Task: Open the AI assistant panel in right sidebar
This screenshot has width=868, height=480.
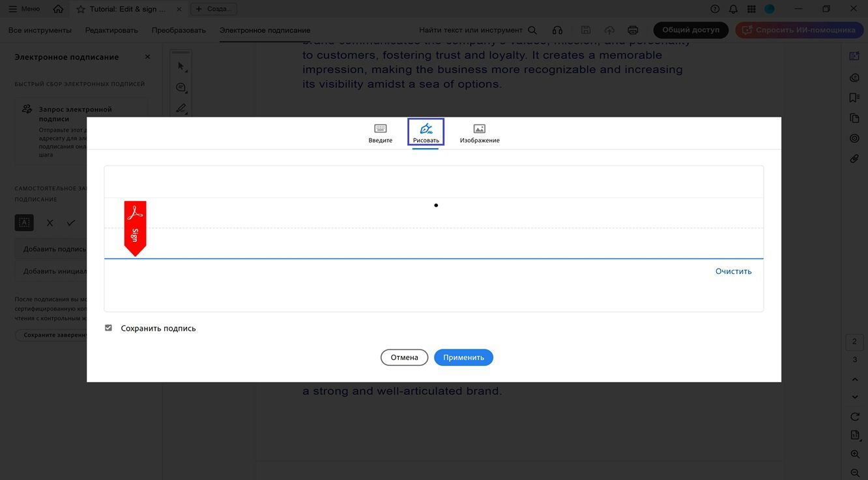Action: click(x=854, y=57)
